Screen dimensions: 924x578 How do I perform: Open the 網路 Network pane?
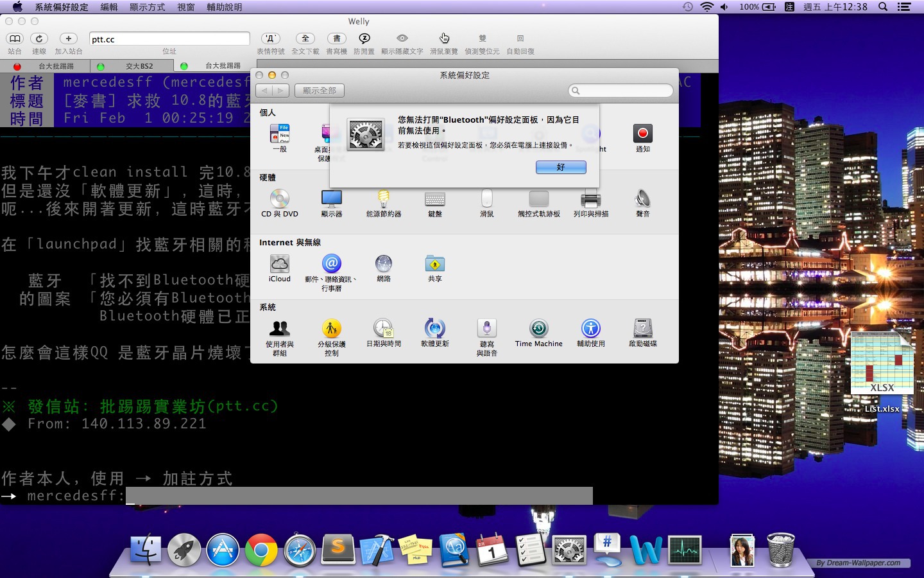[384, 268]
